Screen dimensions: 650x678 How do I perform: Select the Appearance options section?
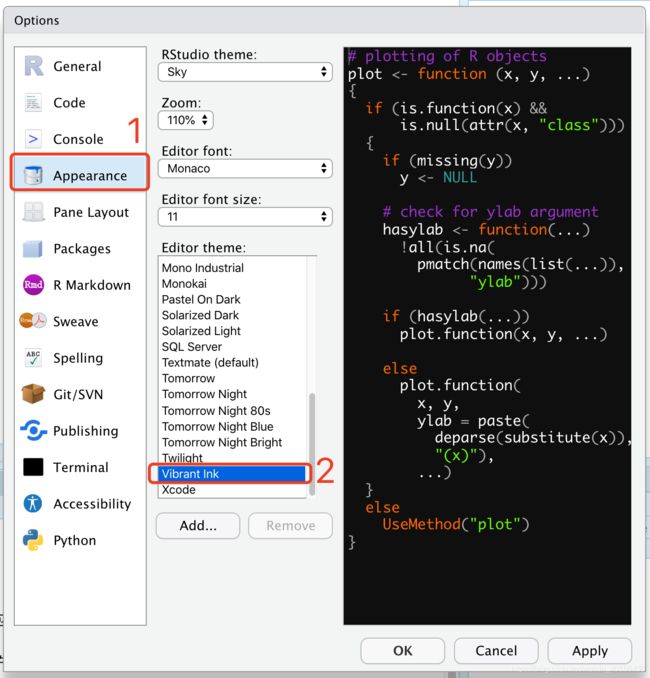click(80, 176)
